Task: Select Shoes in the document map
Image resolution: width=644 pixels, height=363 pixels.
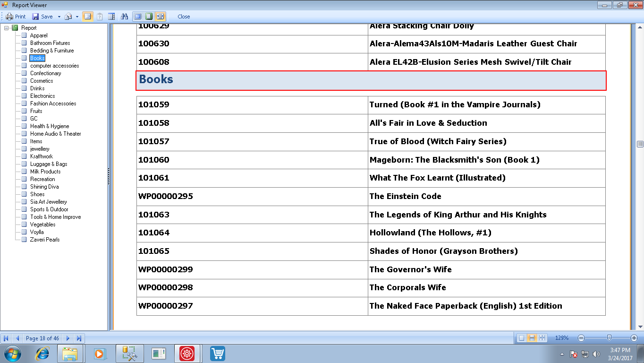Action: coord(37,194)
